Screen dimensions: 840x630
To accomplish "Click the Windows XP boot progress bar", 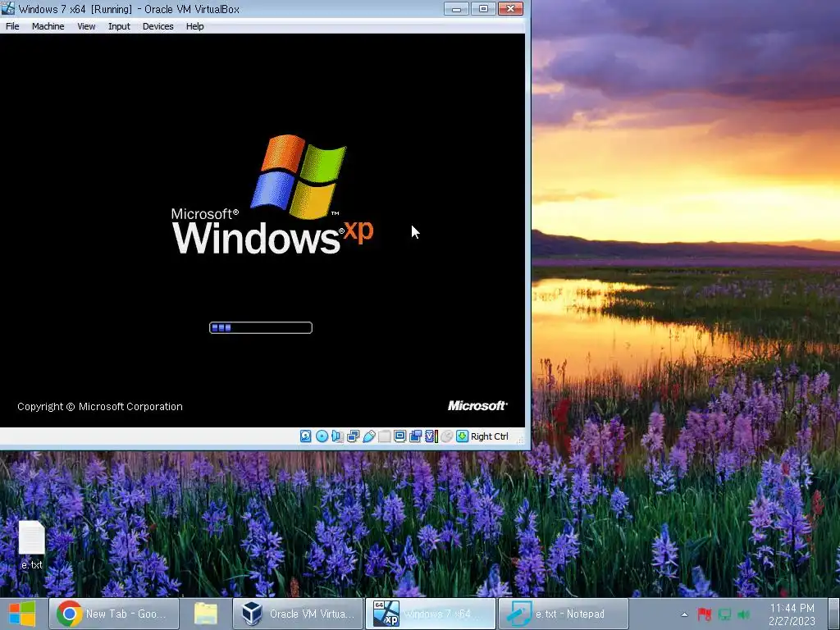I will (x=261, y=328).
